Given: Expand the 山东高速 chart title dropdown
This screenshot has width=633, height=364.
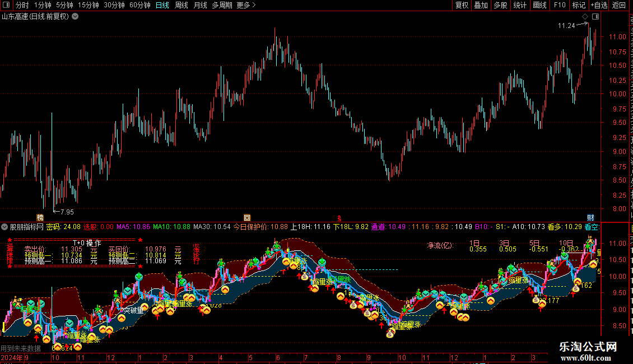Looking at the screenshot, I should coord(75,17).
